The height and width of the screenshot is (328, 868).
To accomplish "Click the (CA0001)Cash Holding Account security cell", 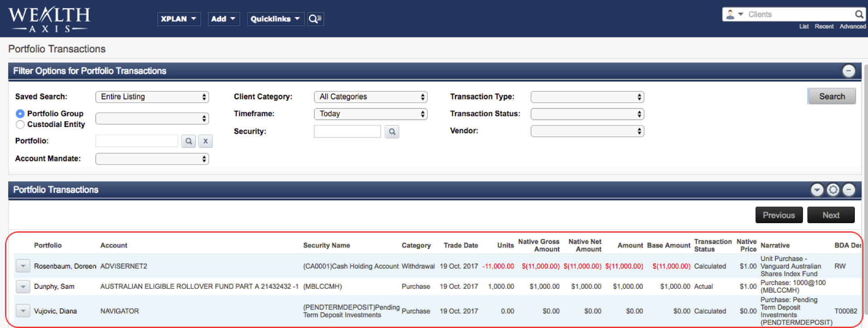I will point(351,266).
